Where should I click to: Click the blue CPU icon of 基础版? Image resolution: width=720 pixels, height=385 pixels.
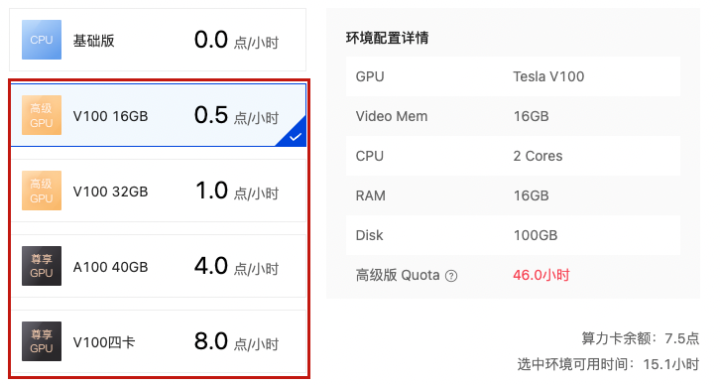click(x=42, y=40)
